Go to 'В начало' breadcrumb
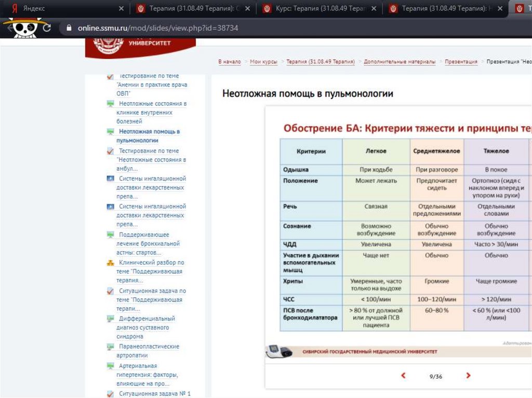 (229, 62)
